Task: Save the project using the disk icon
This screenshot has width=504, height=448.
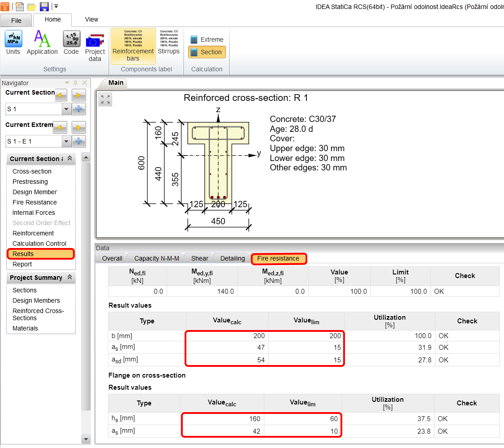Action: 45,6
